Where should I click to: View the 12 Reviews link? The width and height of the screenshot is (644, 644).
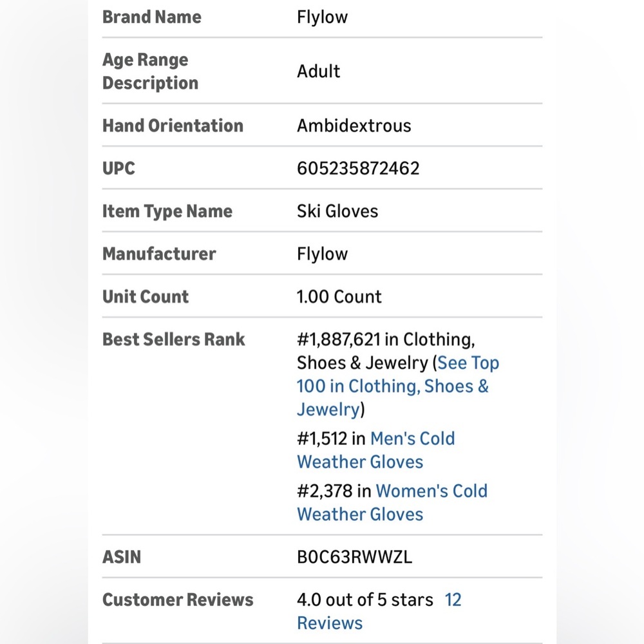tap(379, 611)
